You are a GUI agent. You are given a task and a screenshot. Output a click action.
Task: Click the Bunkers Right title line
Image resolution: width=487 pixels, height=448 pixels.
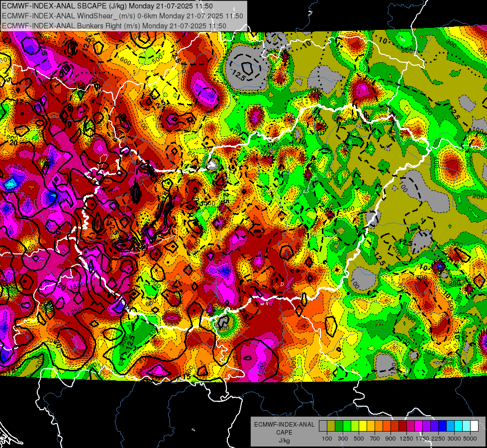114,26
